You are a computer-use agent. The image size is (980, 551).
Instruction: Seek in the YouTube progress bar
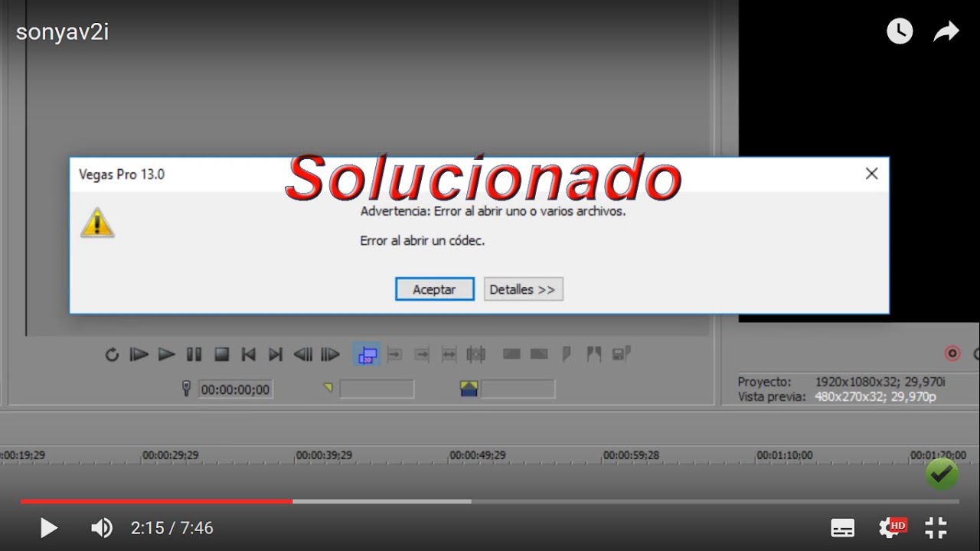[x=490, y=501]
